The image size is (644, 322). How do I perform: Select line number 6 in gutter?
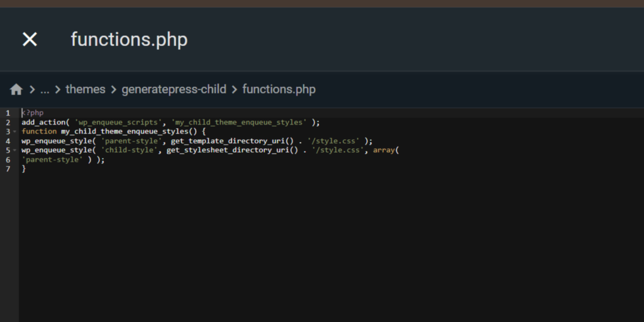(x=8, y=160)
